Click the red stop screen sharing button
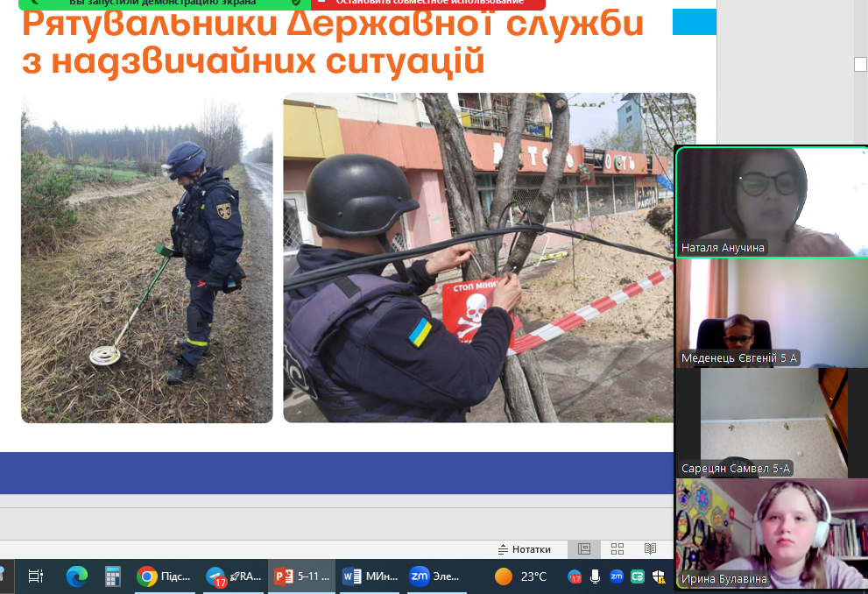Image resolution: width=868 pixels, height=594 pixels. click(428, 4)
